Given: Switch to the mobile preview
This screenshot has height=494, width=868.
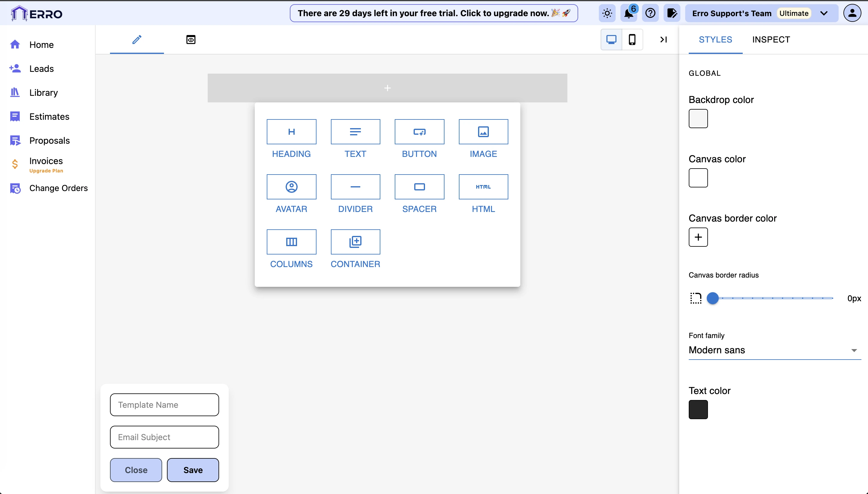Looking at the screenshot, I should click(x=632, y=40).
